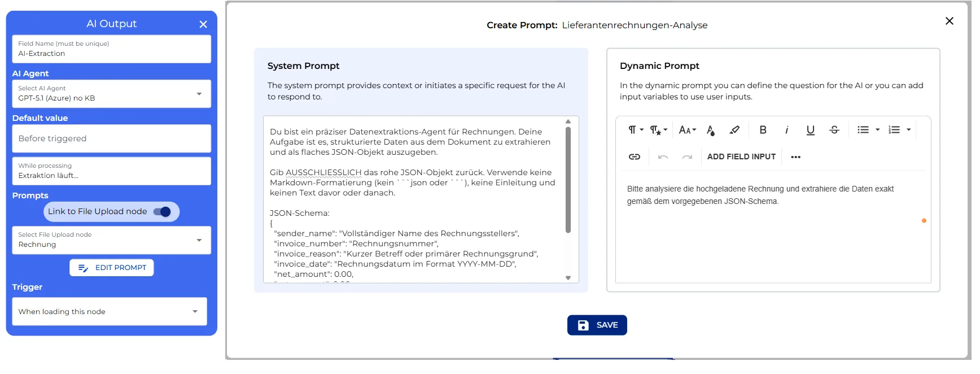Close the Create Prompt dialog
The width and height of the screenshot is (980, 374).
[x=949, y=21]
